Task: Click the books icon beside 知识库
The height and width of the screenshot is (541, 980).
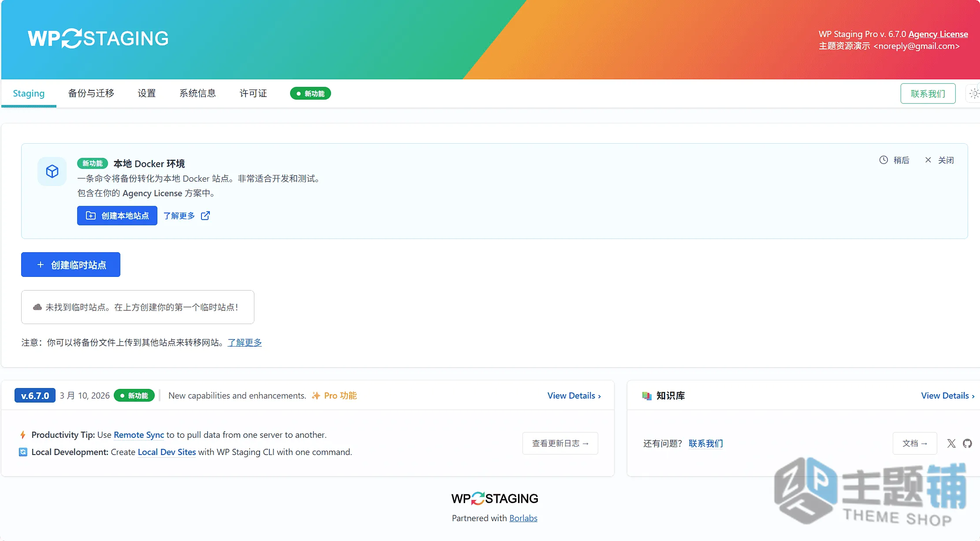Action: coord(647,395)
